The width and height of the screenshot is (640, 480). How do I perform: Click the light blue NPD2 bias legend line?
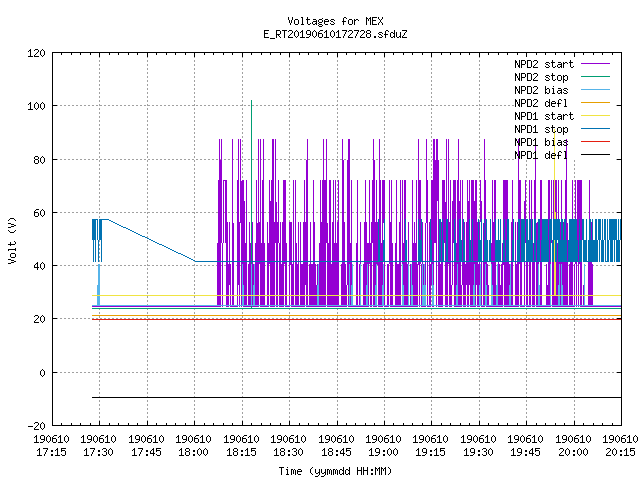coord(595,89)
